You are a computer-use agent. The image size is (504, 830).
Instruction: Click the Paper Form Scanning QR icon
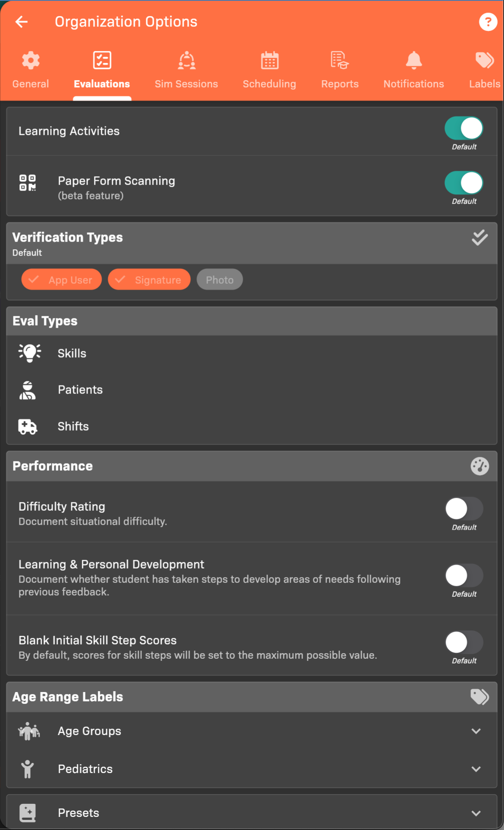click(x=28, y=183)
